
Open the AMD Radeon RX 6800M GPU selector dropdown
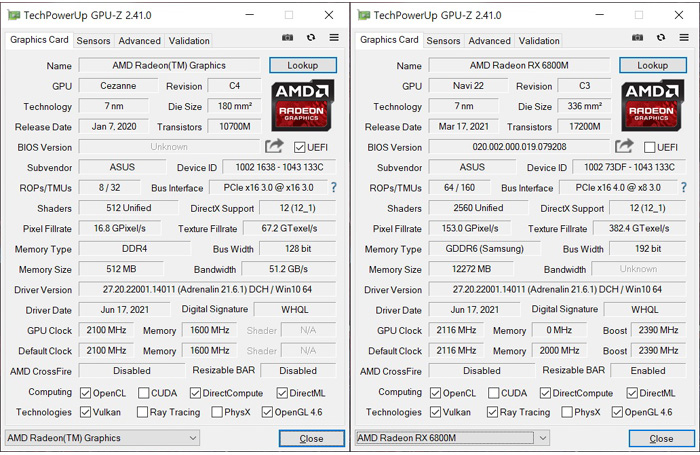[452, 438]
